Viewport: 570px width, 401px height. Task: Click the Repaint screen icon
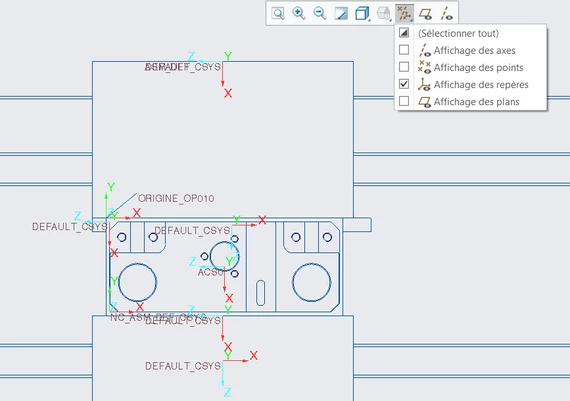341,13
